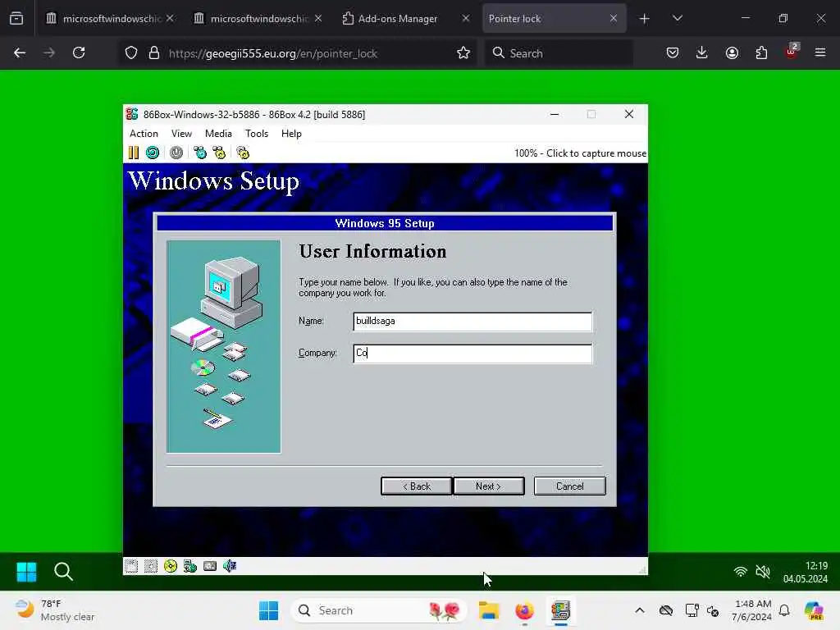This screenshot has height=630, width=840.
Task: Click the 86Box hard reset icon
Action: 152,153
